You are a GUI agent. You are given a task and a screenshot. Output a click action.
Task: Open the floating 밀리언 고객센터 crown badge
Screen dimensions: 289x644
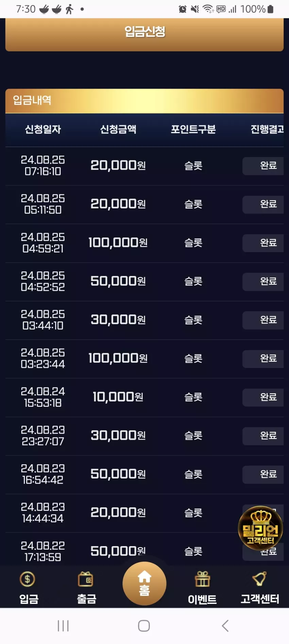point(260,528)
